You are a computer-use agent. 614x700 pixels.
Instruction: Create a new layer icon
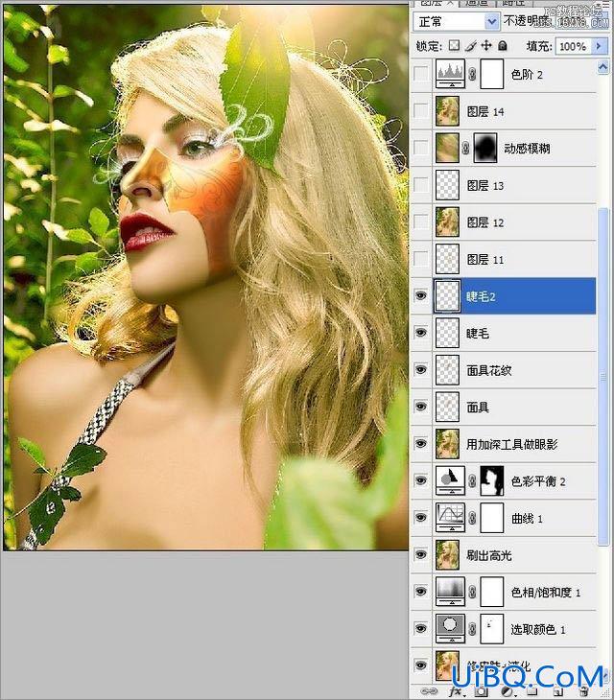coord(558,691)
